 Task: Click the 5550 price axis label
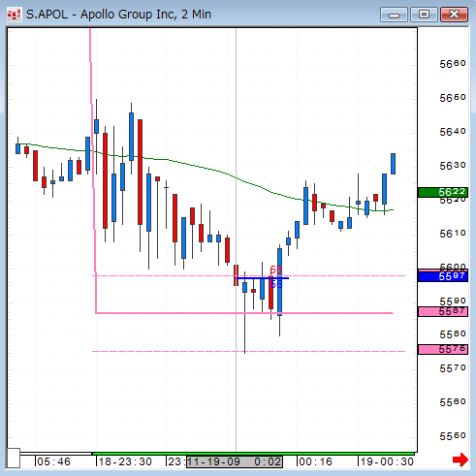click(453, 436)
